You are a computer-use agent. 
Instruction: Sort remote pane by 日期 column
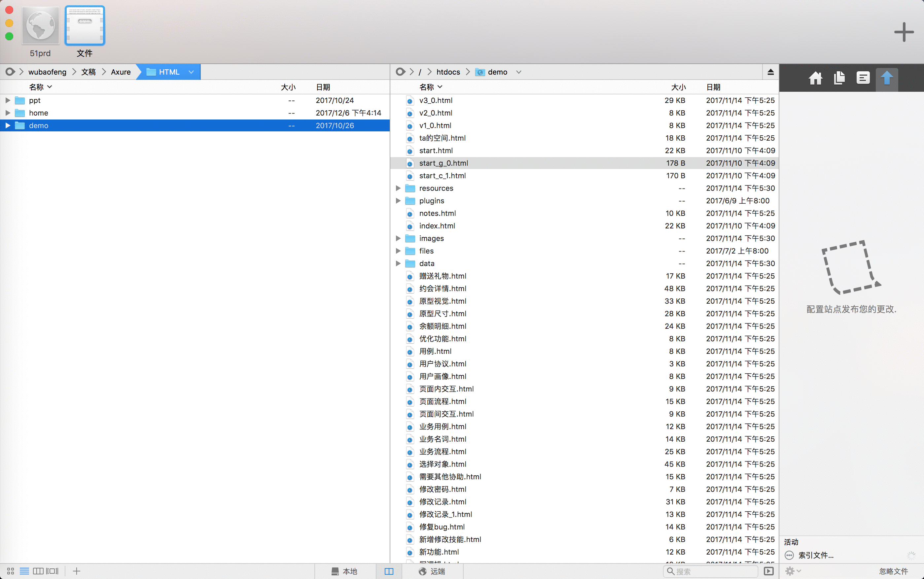(713, 87)
